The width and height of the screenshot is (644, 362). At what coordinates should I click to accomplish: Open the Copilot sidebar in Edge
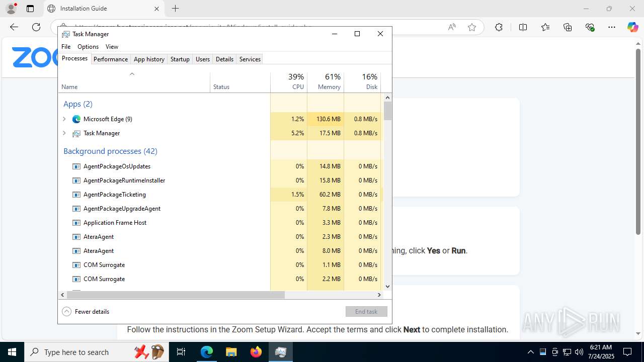[632, 27]
